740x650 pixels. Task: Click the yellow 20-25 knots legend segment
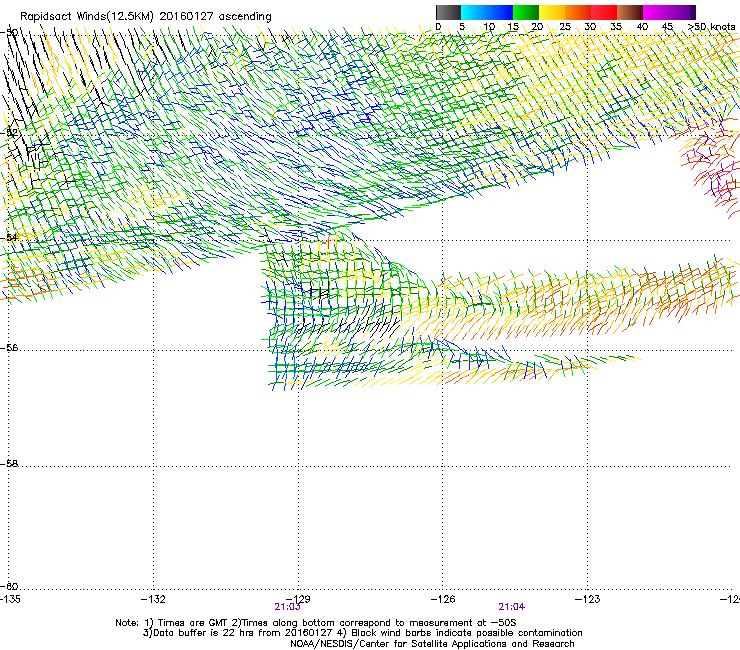click(x=552, y=12)
